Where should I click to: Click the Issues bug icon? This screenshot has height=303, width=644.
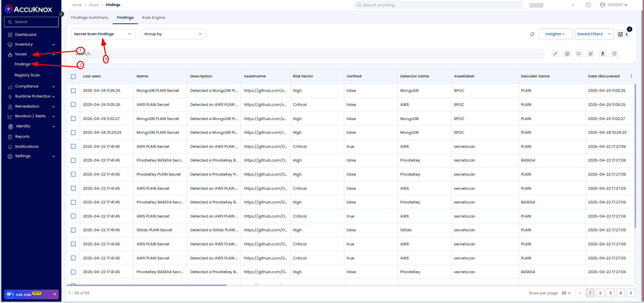coord(10,54)
